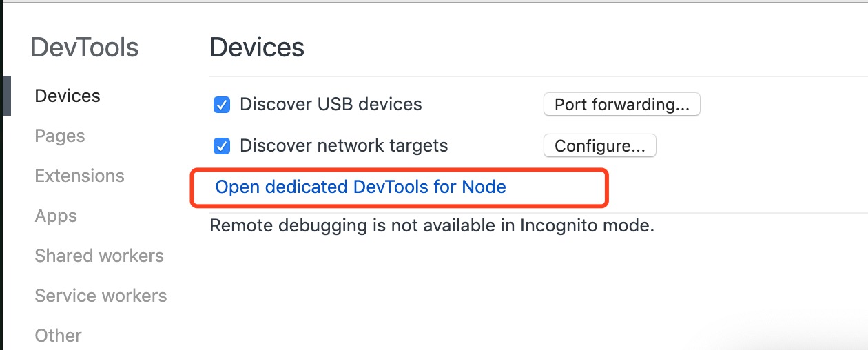Click the Remote debugging Incognito notice text

pos(431,225)
